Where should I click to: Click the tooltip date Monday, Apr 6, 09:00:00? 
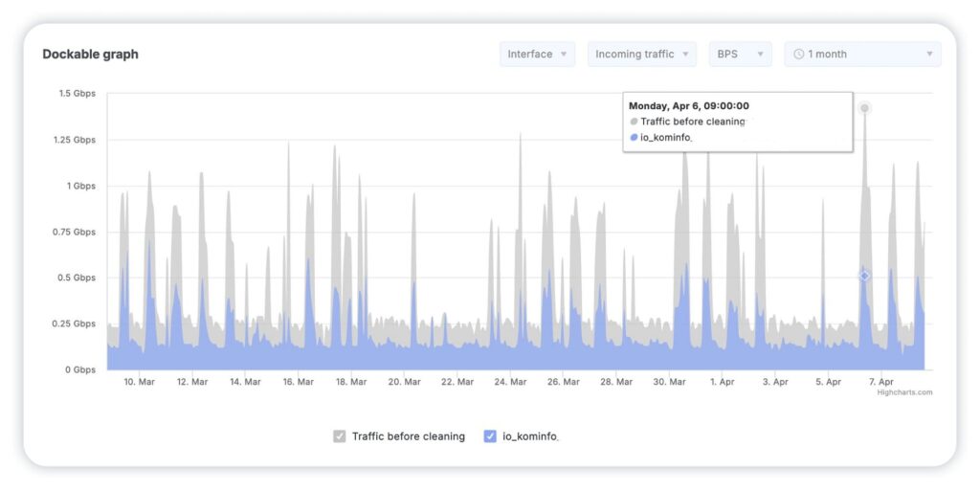pyautogui.click(x=689, y=106)
